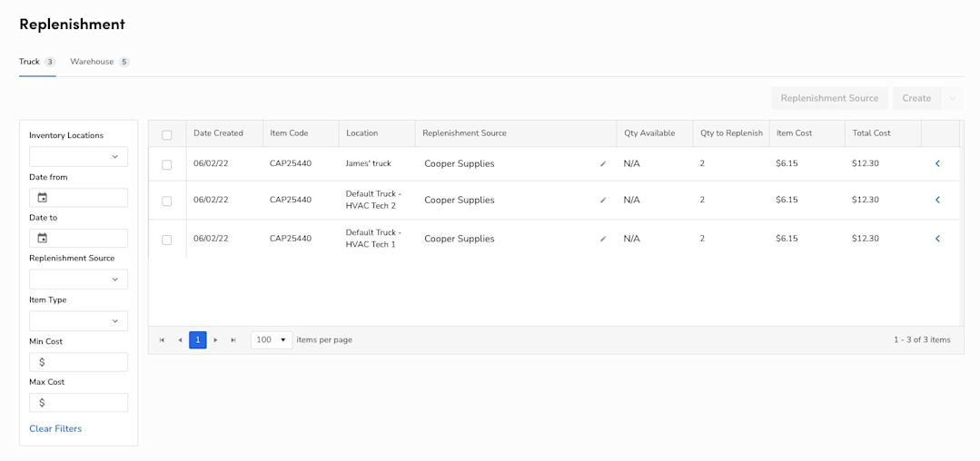Go to the next page arrow
This screenshot has width=980, height=461.
(x=215, y=339)
